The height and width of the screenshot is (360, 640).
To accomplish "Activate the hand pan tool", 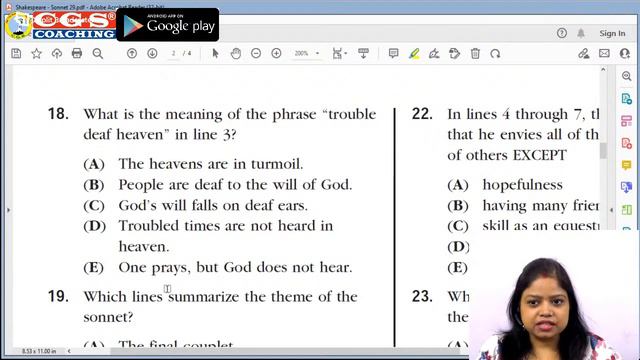I will point(236,53).
